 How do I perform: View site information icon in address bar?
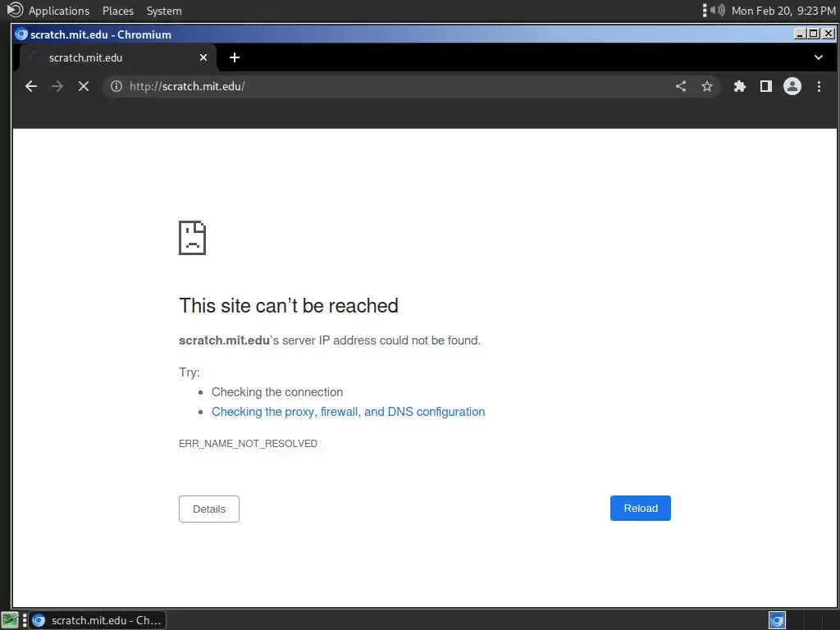pyautogui.click(x=116, y=86)
